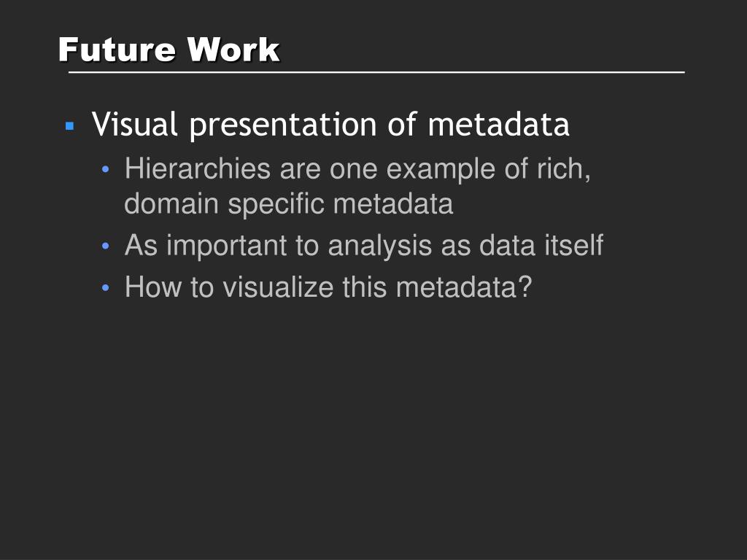Select the round bullet beside Hierarchies line
The height and width of the screenshot is (560, 747).
click(106, 169)
